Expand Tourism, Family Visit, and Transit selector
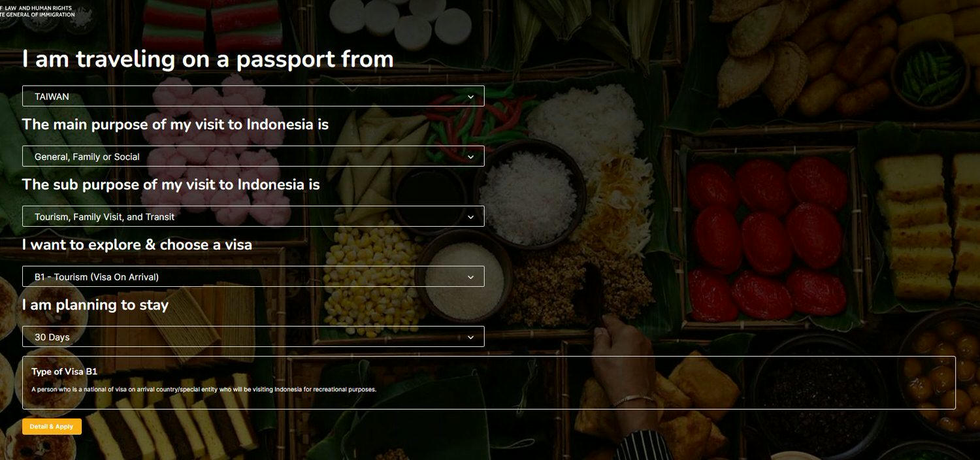The image size is (980, 460). [253, 216]
